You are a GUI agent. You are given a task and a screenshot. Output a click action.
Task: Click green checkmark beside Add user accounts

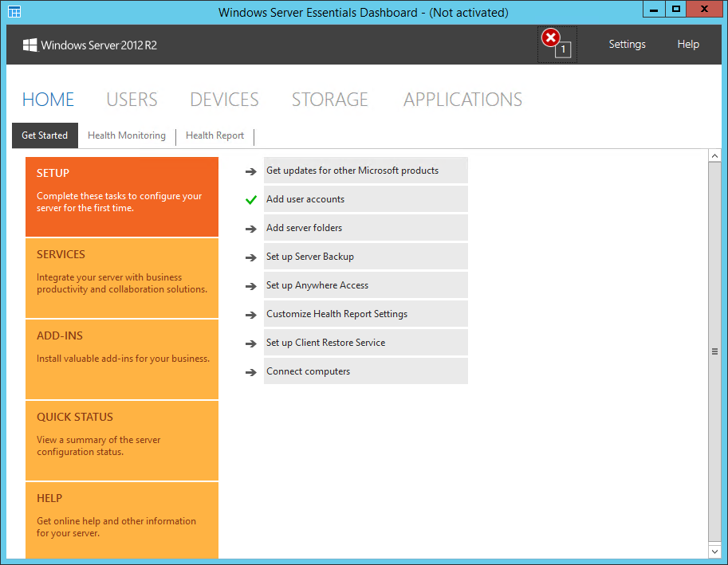click(x=250, y=200)
